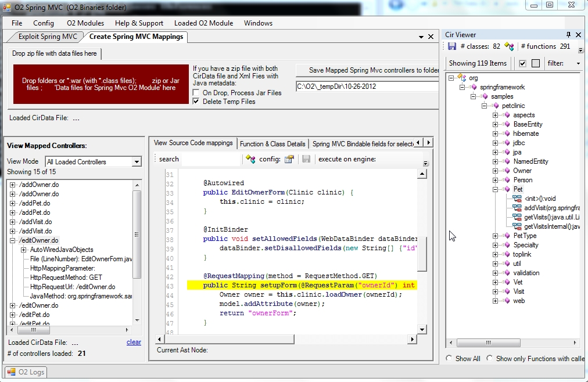Viewport: 588px width, 382px height.
Task: Collapse the expanded /editOwner.do controller node
Action: (13, 240)
